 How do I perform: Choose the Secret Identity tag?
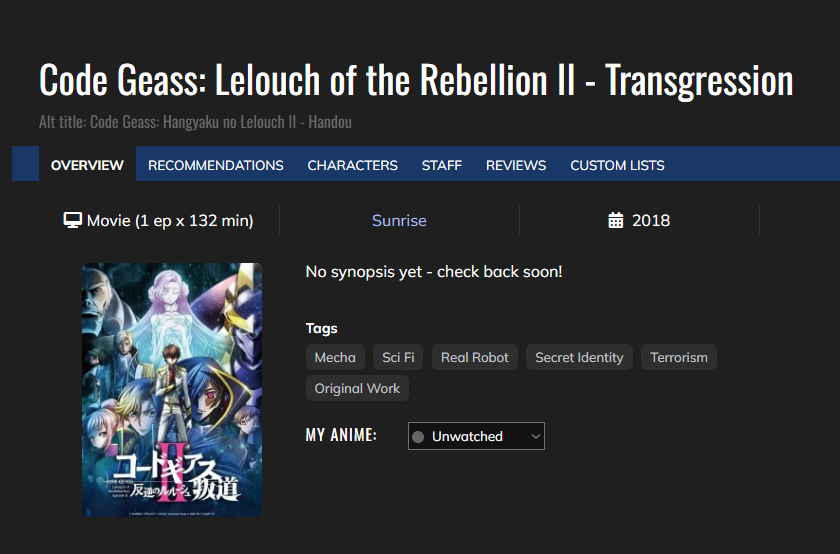coord(579,357)
